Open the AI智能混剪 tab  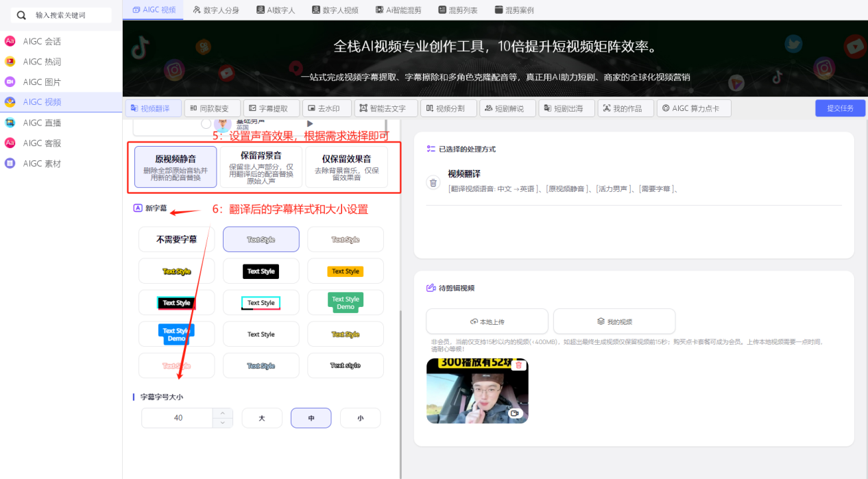tap(398, 10)
